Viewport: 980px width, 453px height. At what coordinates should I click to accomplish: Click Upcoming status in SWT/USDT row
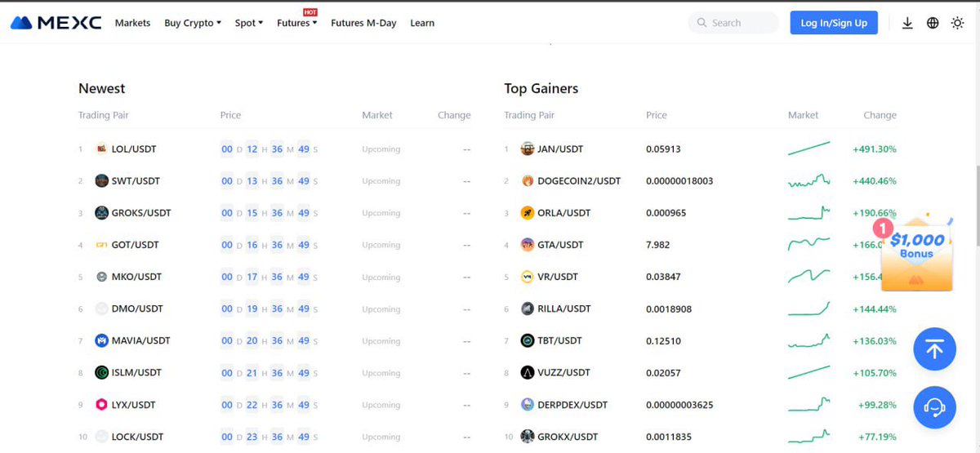click(381, 181)
